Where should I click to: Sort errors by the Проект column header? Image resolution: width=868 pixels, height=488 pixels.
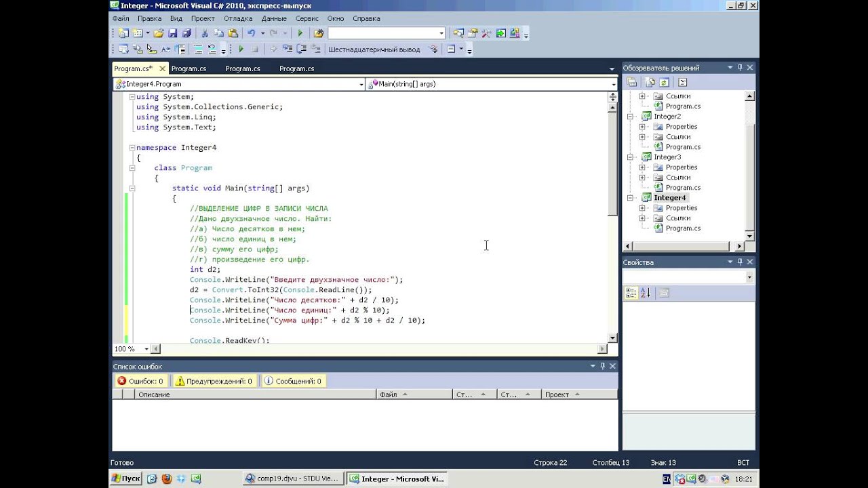pos(580,394)
